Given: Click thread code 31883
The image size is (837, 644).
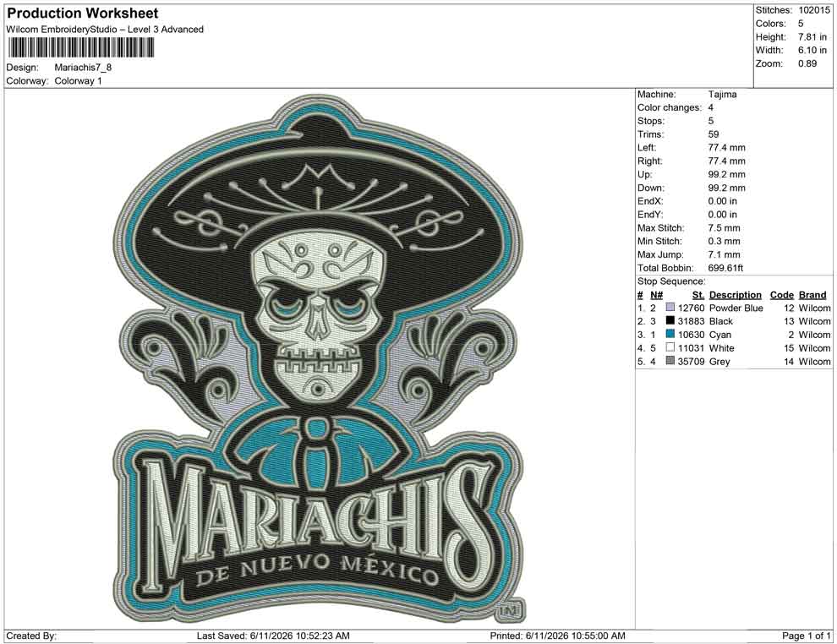Looking at the screenshot, I should coord(692,321).
